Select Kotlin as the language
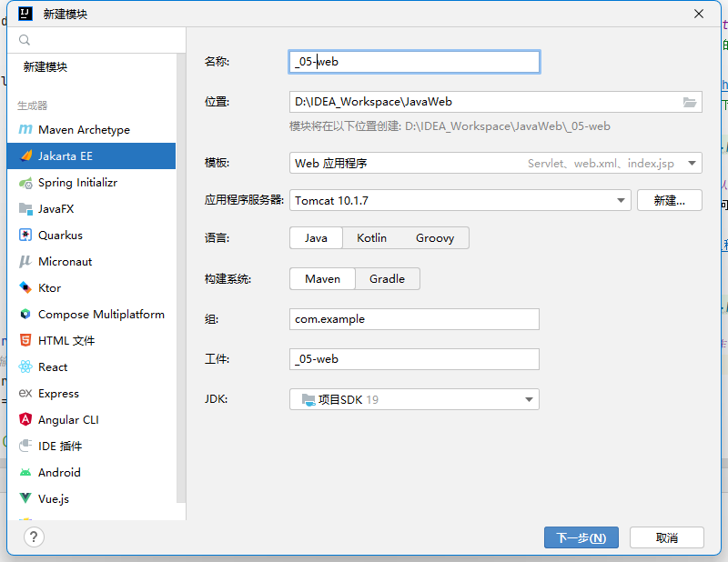 coord(371,238)
